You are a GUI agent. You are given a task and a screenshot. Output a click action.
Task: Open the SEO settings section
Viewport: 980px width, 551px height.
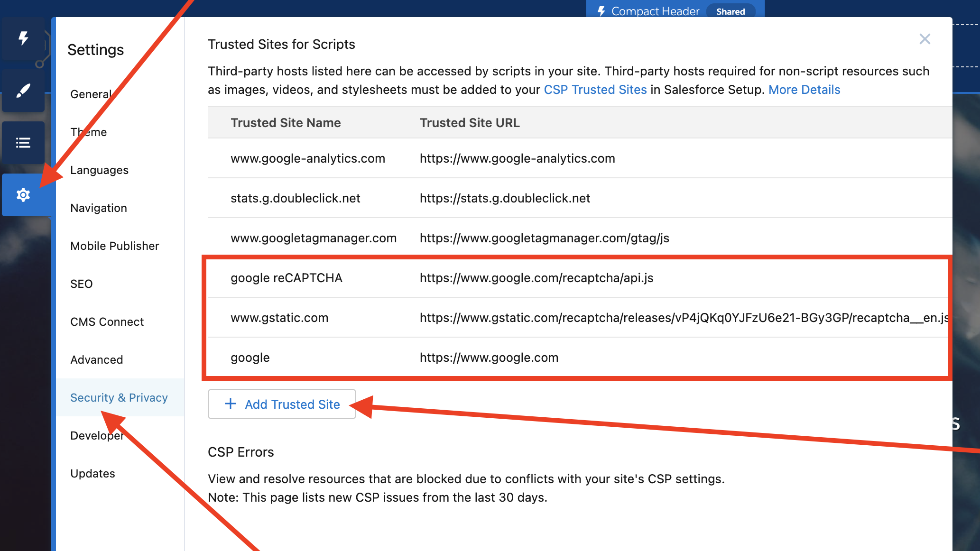coord(81,284)
